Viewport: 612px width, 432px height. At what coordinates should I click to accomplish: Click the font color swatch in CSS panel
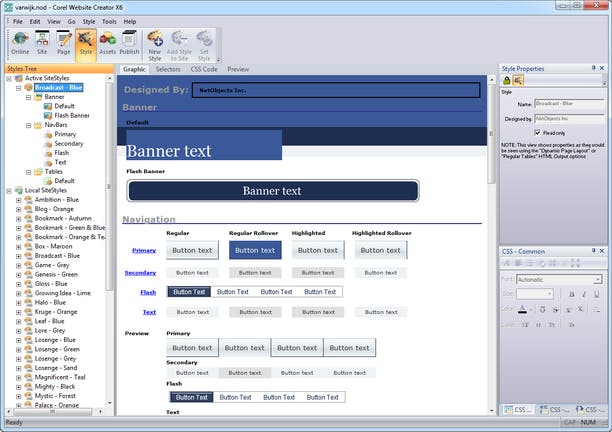pos(522,309)
